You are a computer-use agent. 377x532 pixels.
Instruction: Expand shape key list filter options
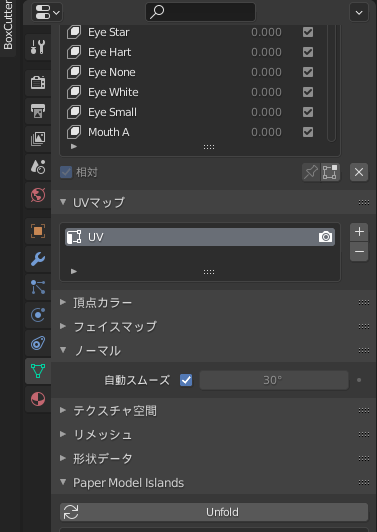74,147
